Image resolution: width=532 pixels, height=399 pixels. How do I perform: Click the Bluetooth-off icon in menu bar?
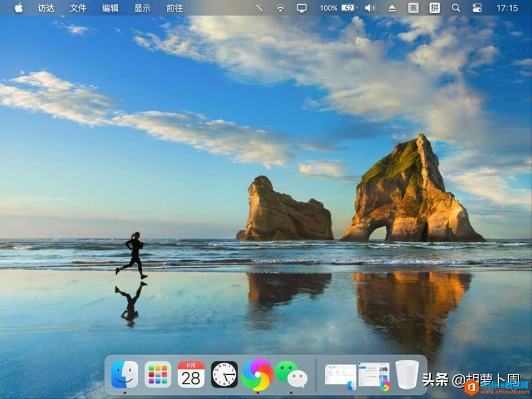tap(259, 8)
